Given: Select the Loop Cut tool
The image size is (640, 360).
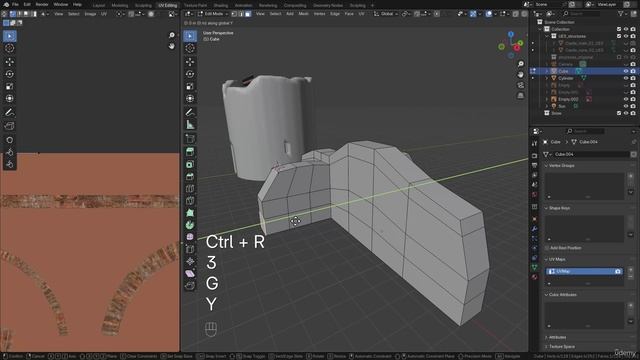Looking at the screenshot, I should [x=190, y=189].
